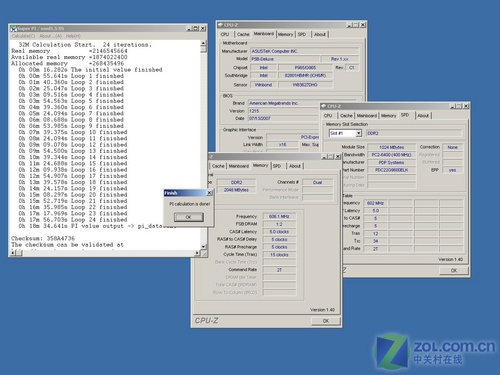
Task: Click the Channels # Dual field
Action: [318, 182]
